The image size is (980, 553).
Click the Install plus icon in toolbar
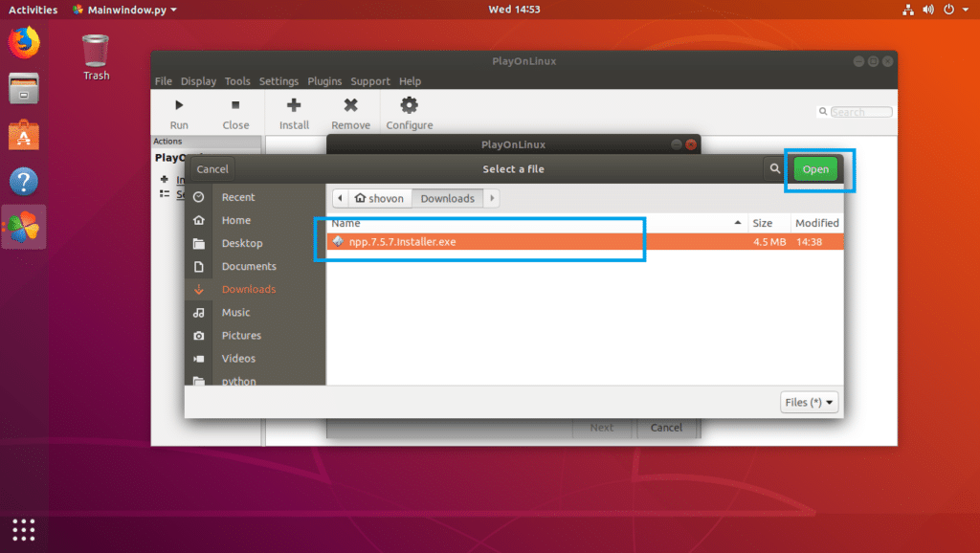294,106
